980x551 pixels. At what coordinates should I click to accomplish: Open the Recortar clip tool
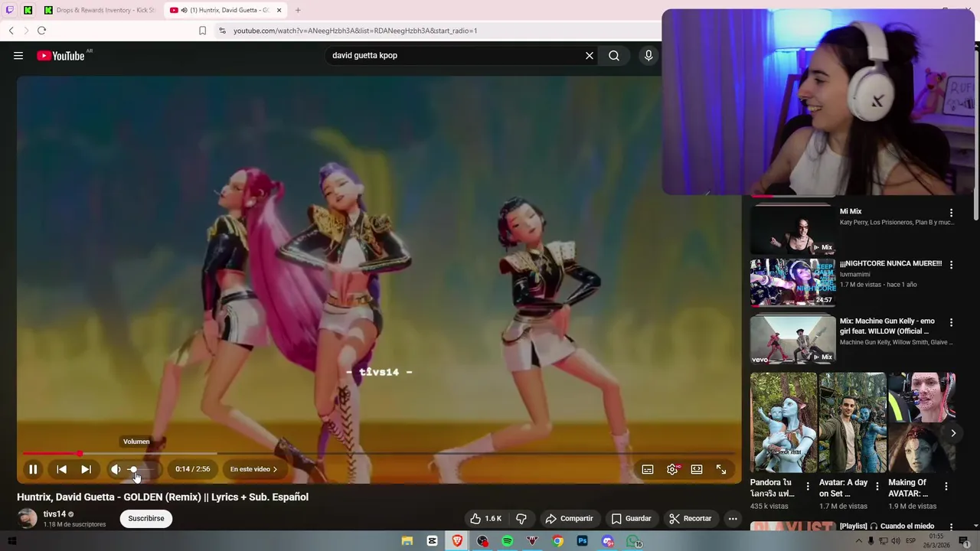(690, 518)
